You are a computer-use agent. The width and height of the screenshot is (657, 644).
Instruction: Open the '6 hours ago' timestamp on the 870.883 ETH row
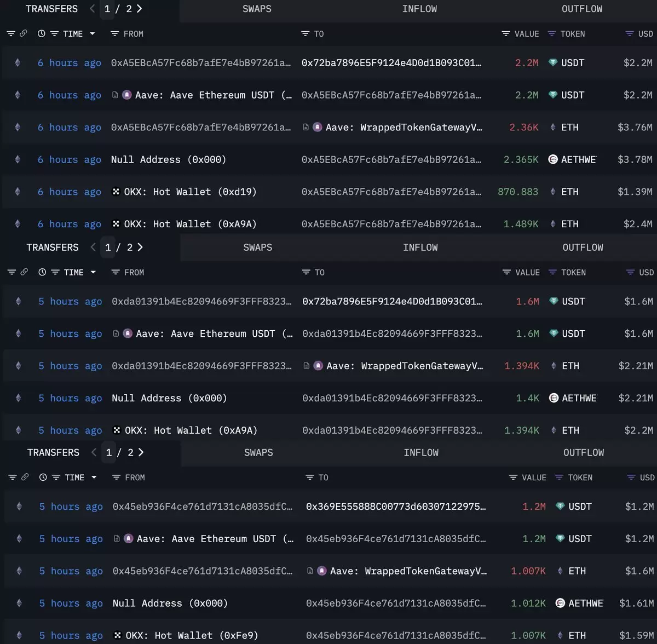click(x=70, y=192)
